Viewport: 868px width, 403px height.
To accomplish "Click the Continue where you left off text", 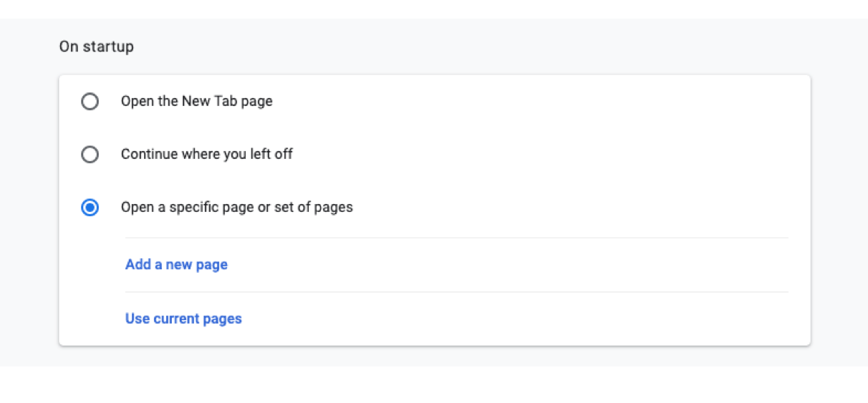I will tap(206, 154).
